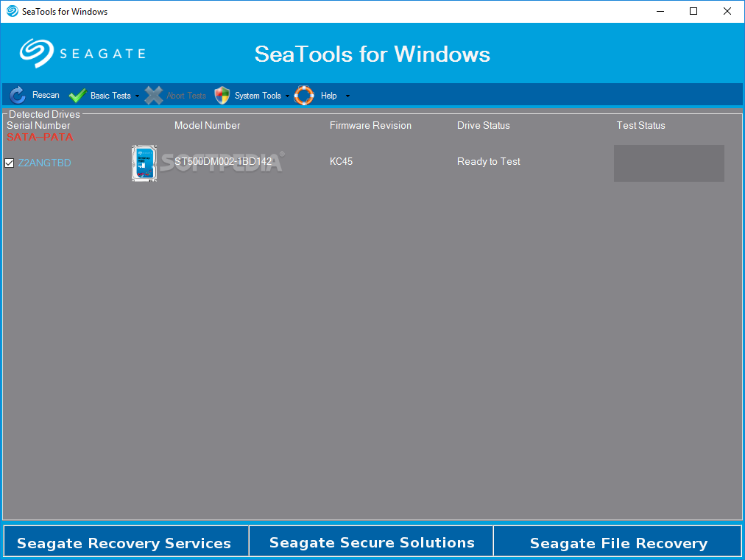Click firmware revision KC45
Viewport: 745px width, 560px height.
(341, 161)
